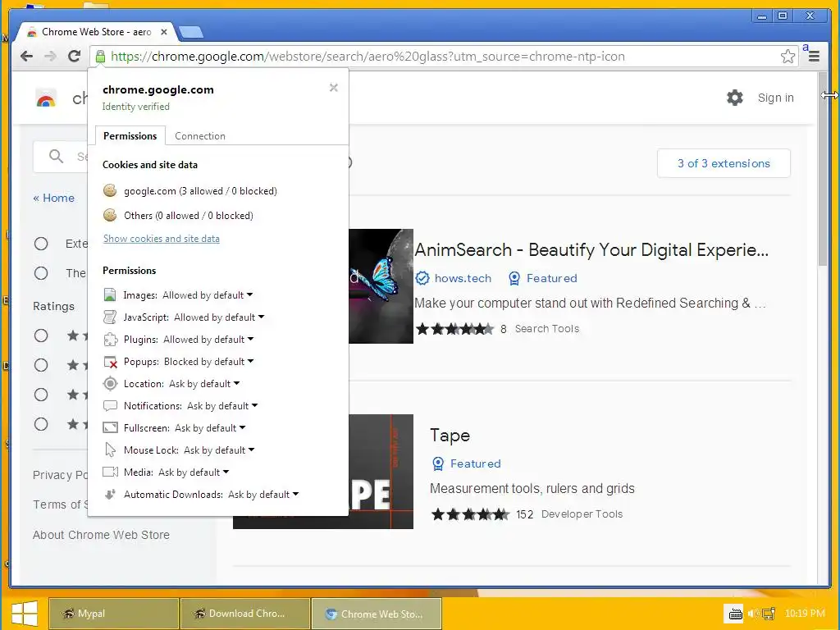Open Web Store settings gear
Viewport: 840px width, 630px height.
click(x=734, y=98)
